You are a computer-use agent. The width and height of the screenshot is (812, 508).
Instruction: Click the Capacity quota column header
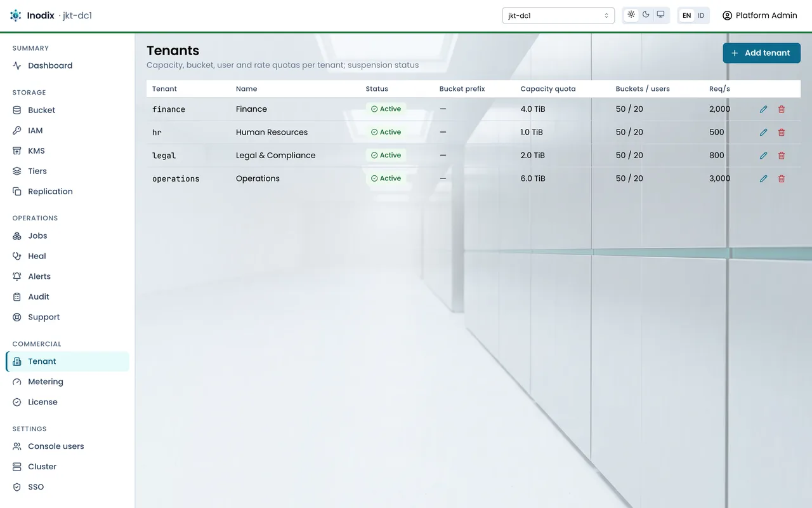tap(548, 89)
